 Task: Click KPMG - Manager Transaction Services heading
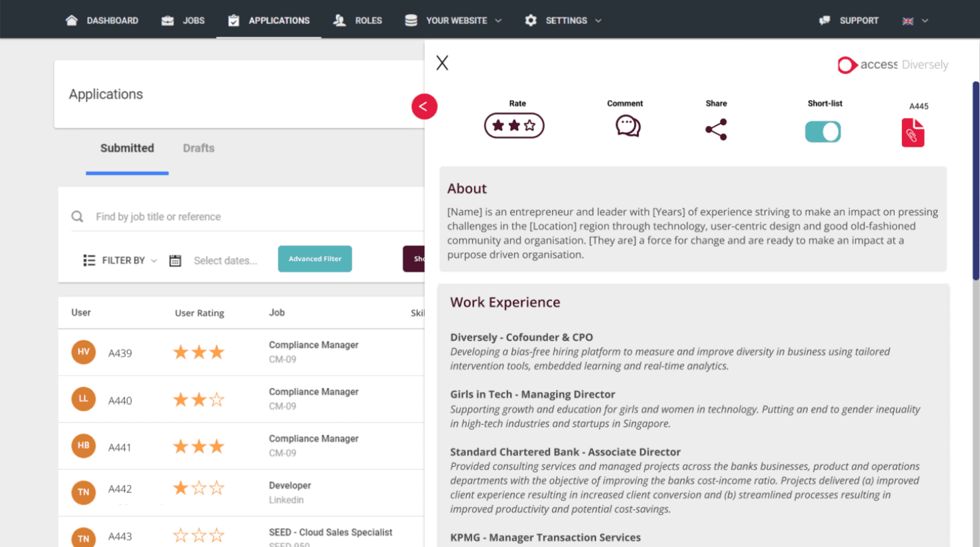(545, 538)
